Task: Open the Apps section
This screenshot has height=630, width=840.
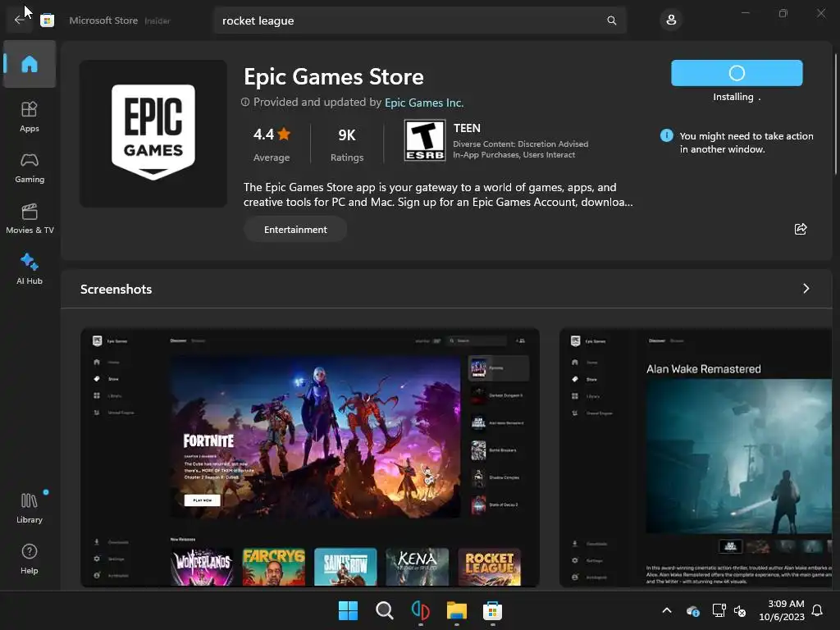Action: (x=30, y=116)
